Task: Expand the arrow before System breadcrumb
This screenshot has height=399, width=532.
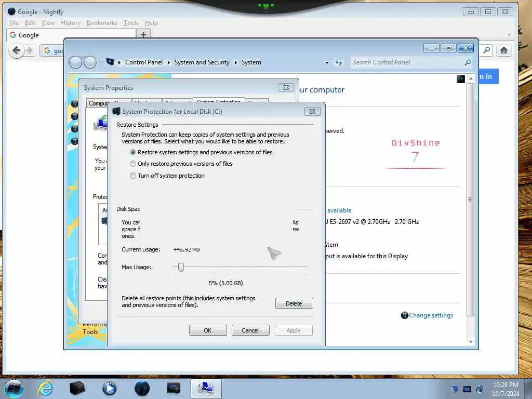Action: (235, 62)
